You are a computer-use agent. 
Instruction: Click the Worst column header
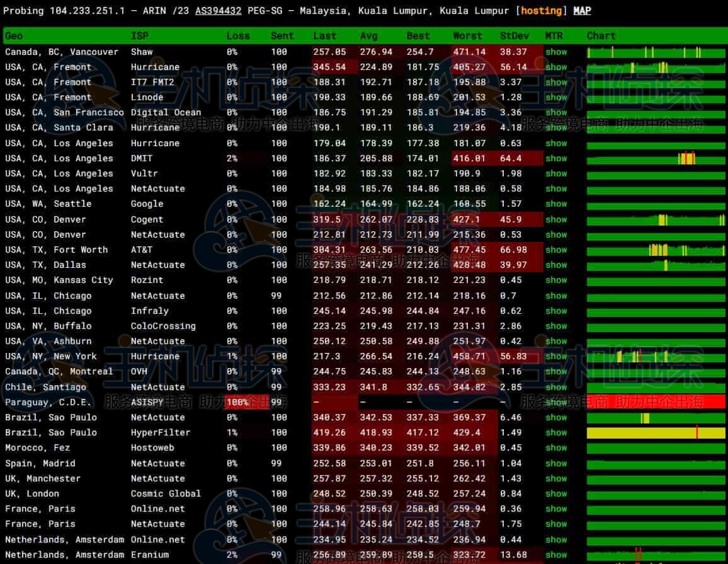(467, 36)
